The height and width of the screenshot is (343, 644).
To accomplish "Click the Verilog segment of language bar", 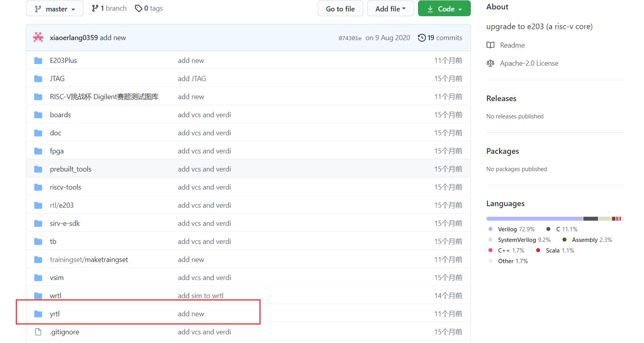I will 535,219.
